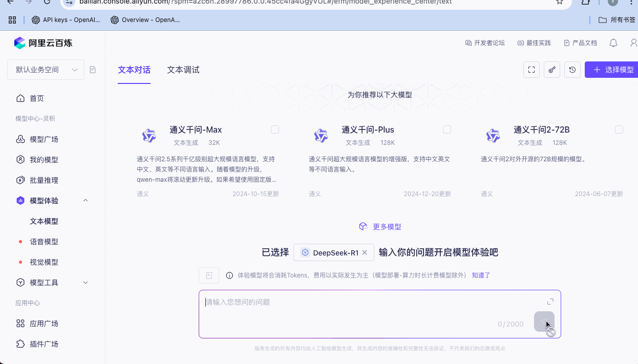The width and height of the screenshot is (638, 364).
Task: Click the notification bell icon
Action: tap(613, 43)
